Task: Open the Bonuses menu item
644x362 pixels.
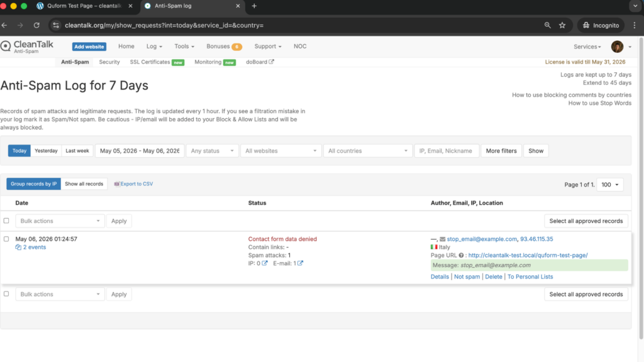Action: (218, 47)
